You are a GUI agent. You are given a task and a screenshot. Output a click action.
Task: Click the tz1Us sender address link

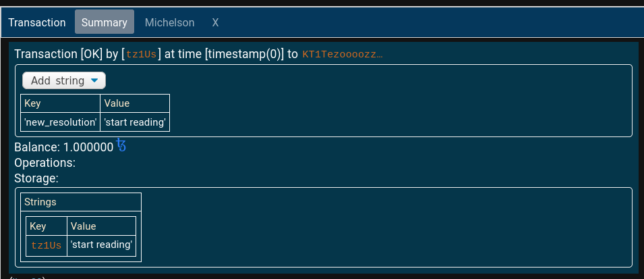(x=142, y=54)
